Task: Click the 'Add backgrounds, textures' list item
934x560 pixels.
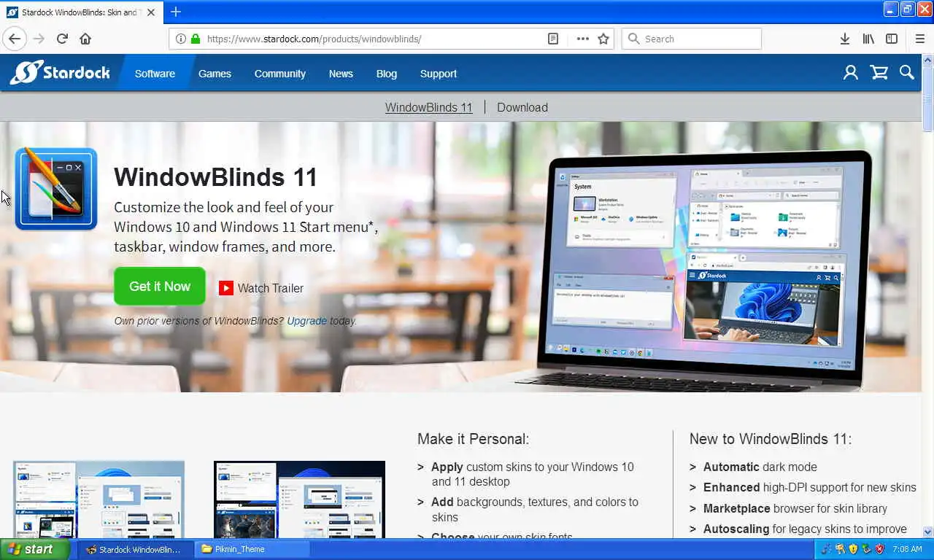Action: click(x=535, y=509)
